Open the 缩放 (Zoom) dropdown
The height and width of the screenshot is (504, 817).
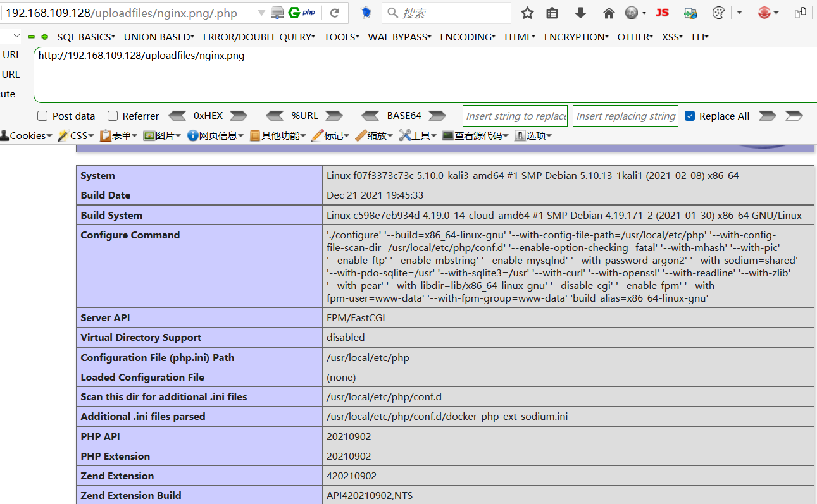374,135
